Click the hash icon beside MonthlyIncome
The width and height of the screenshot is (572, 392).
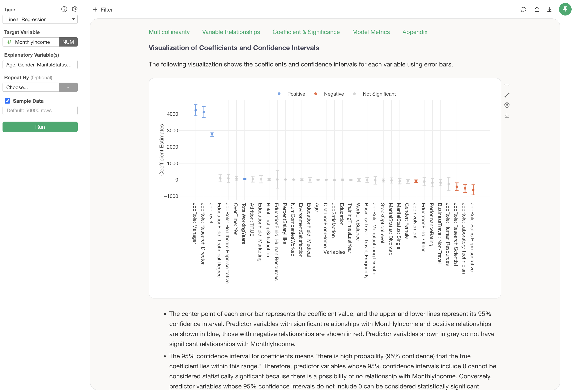pyautogui.click(x=9, y=42)
